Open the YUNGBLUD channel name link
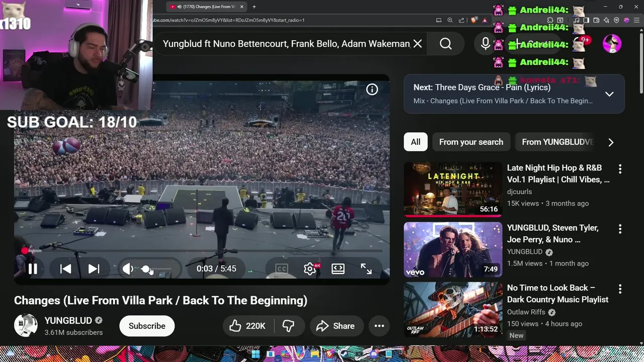Screen dimensions: 644x362 (68, 320)
